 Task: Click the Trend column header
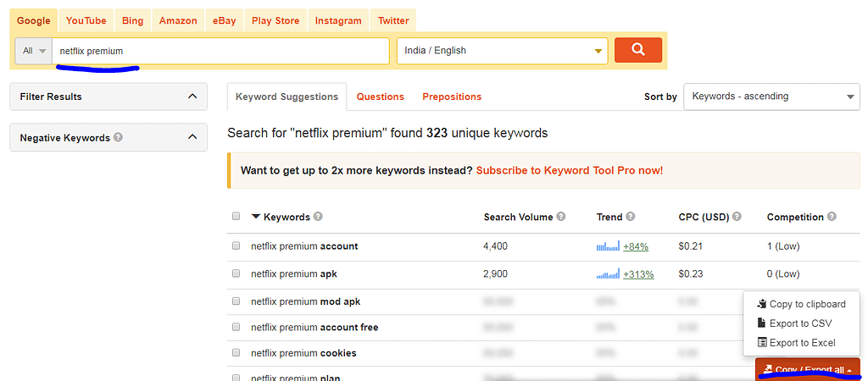[x=609, y=217]
